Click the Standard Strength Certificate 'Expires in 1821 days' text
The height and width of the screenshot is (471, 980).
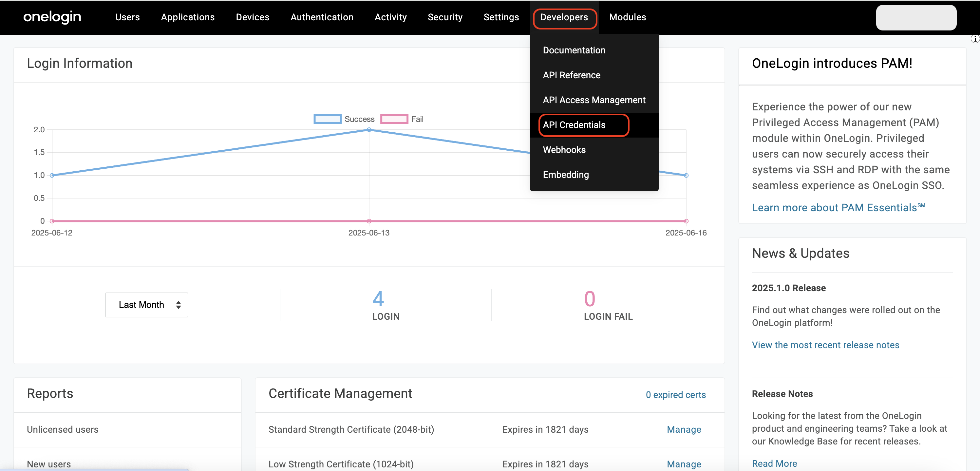[545, 429]
